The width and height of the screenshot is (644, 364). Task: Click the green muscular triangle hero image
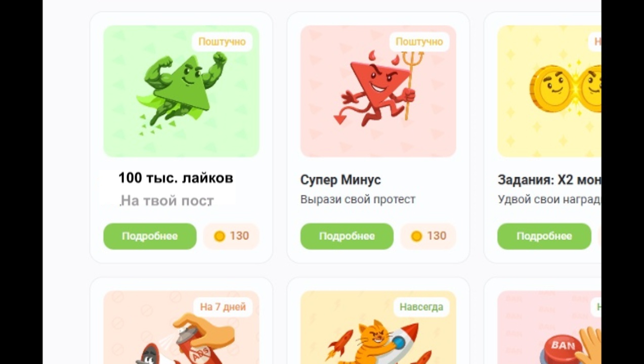tap(181, 91)
